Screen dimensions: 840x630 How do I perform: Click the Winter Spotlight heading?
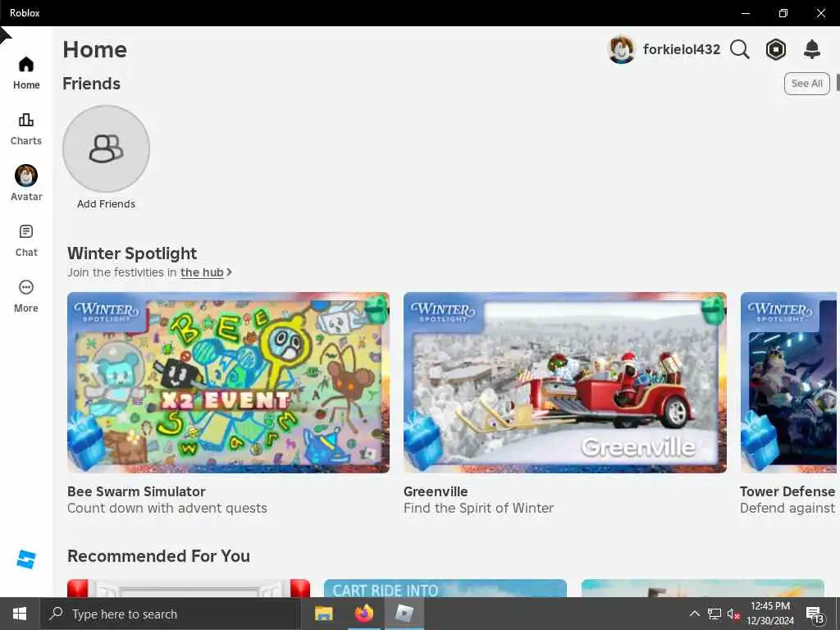132,253
